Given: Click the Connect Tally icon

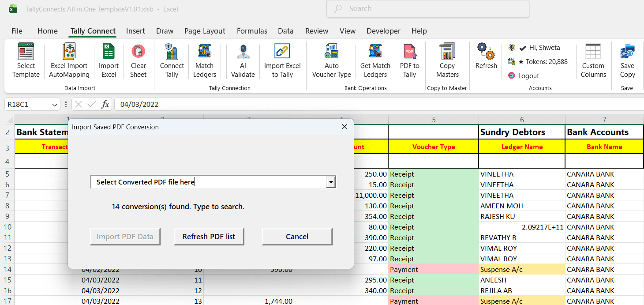Looking at the screenshot, I should tap(171, 60).
